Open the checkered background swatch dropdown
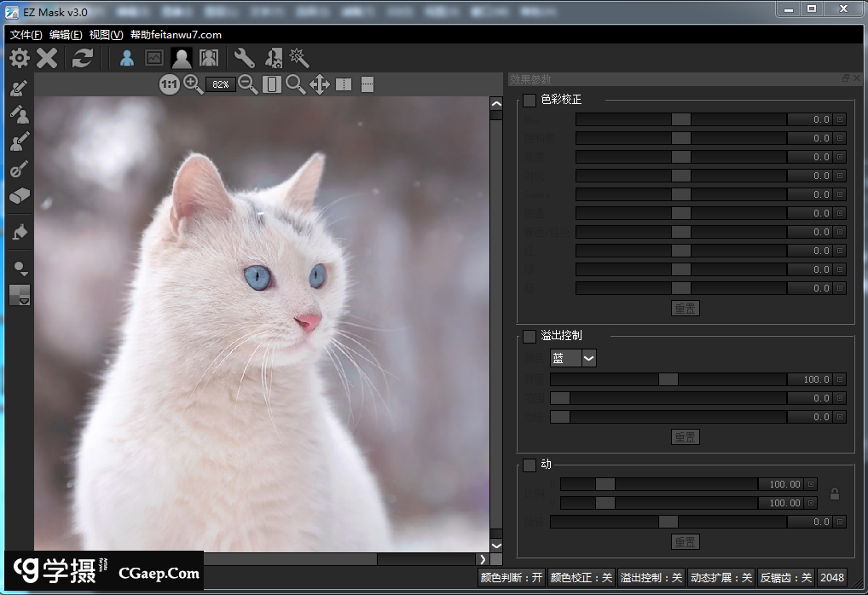 tap(20, 296)
